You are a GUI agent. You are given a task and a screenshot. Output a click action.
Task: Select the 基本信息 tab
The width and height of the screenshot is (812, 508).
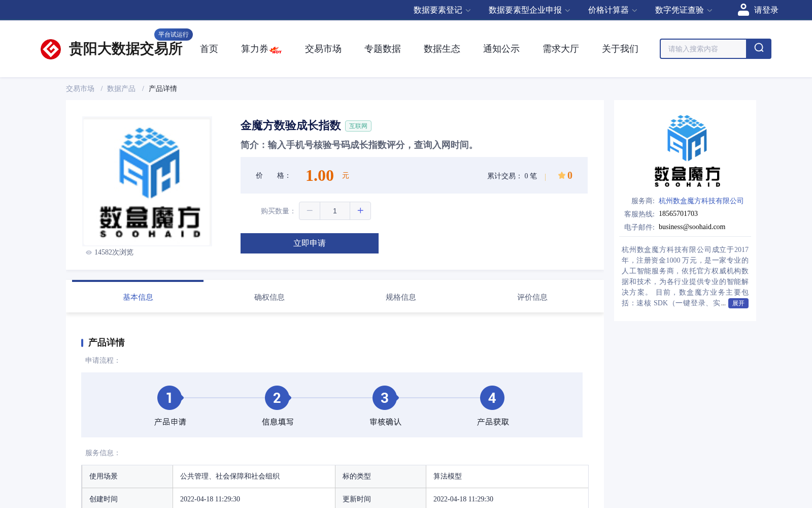tap(138, 297)
